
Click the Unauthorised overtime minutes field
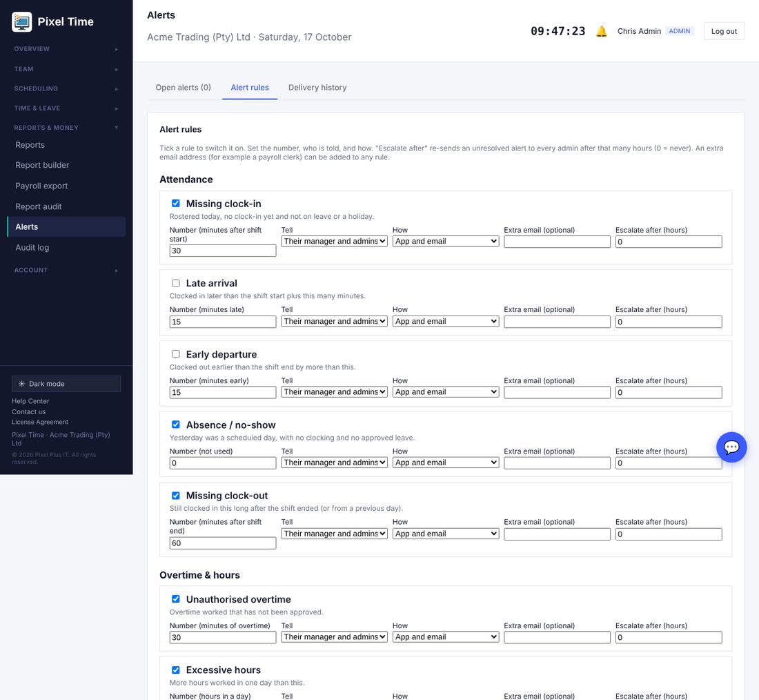click(223, 637)
